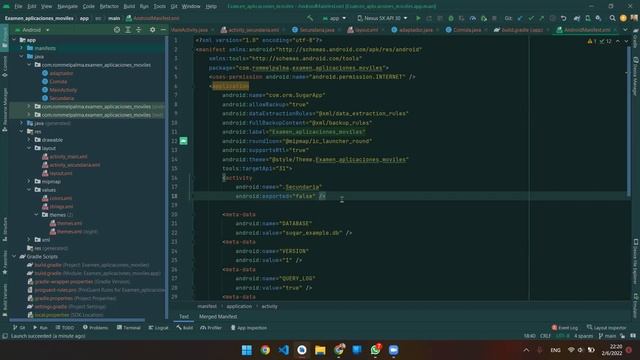This screenshot has height=360, width=640.
Task: Show hidden editor tabs chevron
Action: click(x=625, y=30)
